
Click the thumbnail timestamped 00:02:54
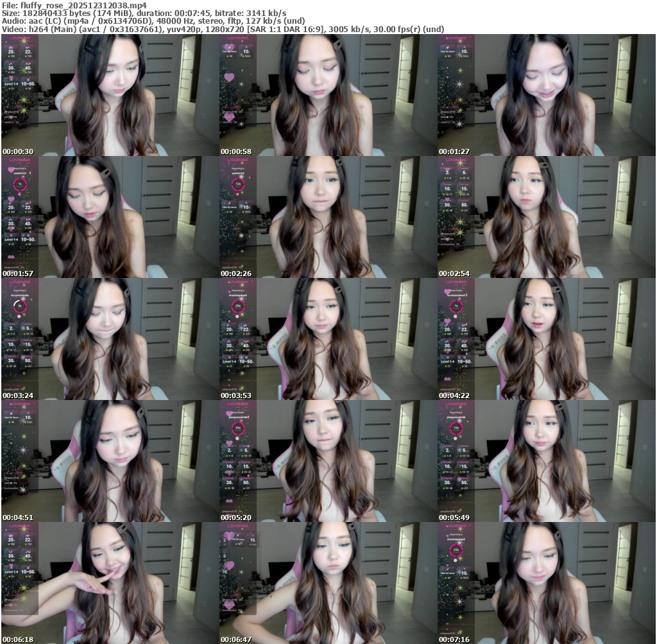546,217
